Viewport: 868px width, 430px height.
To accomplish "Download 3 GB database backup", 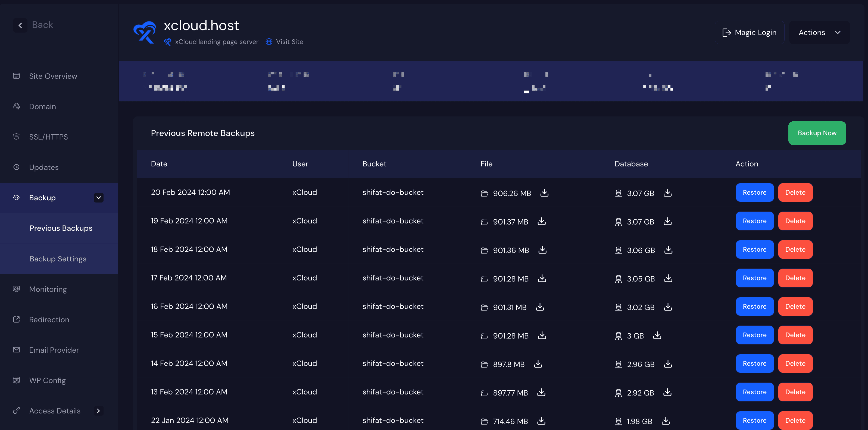I will click(657, 335).
